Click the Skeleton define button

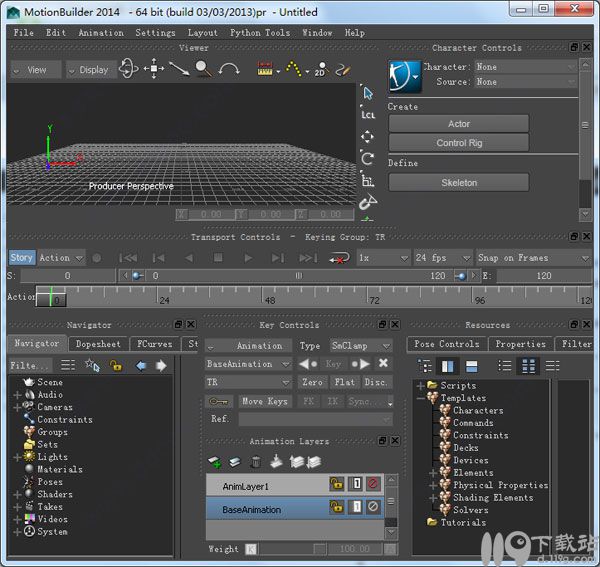coord(459,183)
